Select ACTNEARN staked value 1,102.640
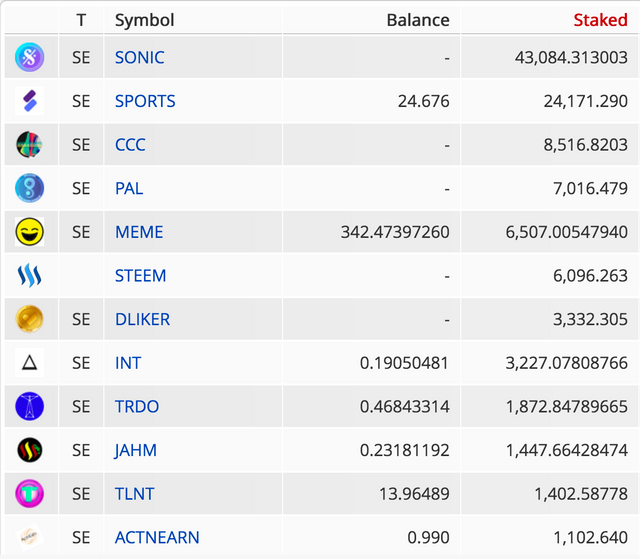The height and width of the screenshot is (559, 640). (590, 538)
